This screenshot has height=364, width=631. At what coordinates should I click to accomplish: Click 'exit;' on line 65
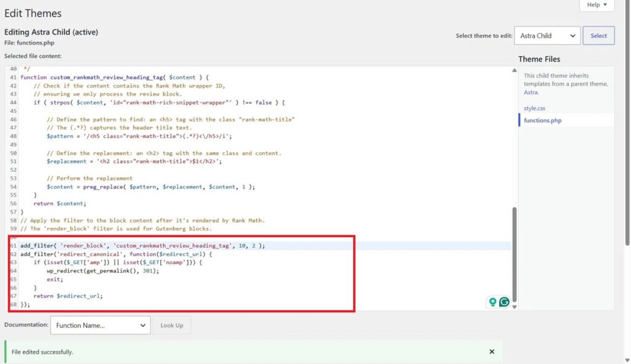click(55, 279)
